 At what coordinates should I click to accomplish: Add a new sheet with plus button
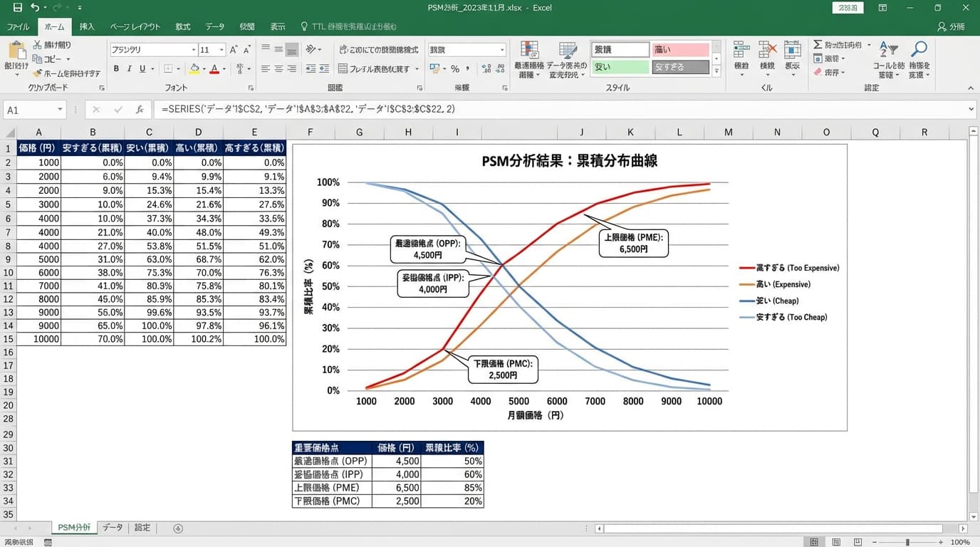pyautogui.click(x=178, y=528)
